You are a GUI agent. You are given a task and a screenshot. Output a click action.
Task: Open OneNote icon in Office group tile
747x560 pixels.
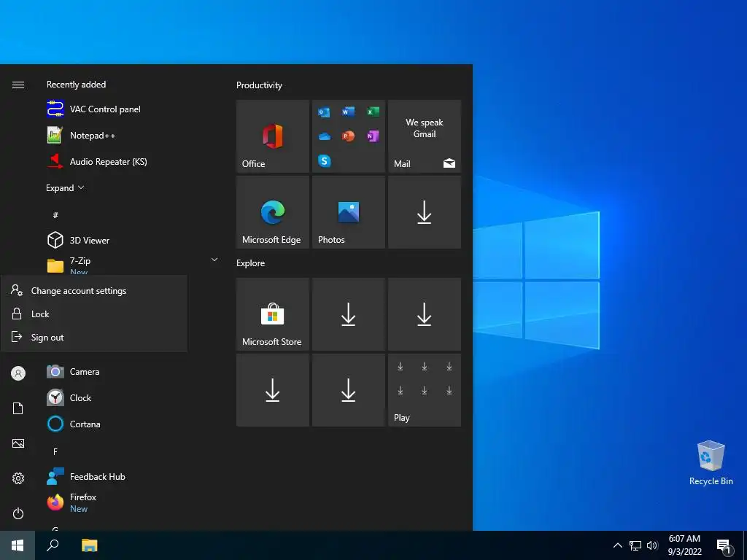pyautogui.click(x=373, y=136)
